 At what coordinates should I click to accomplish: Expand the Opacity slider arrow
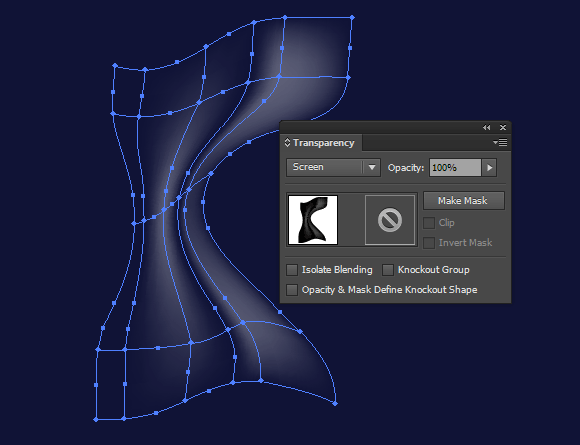coord(489,168)
